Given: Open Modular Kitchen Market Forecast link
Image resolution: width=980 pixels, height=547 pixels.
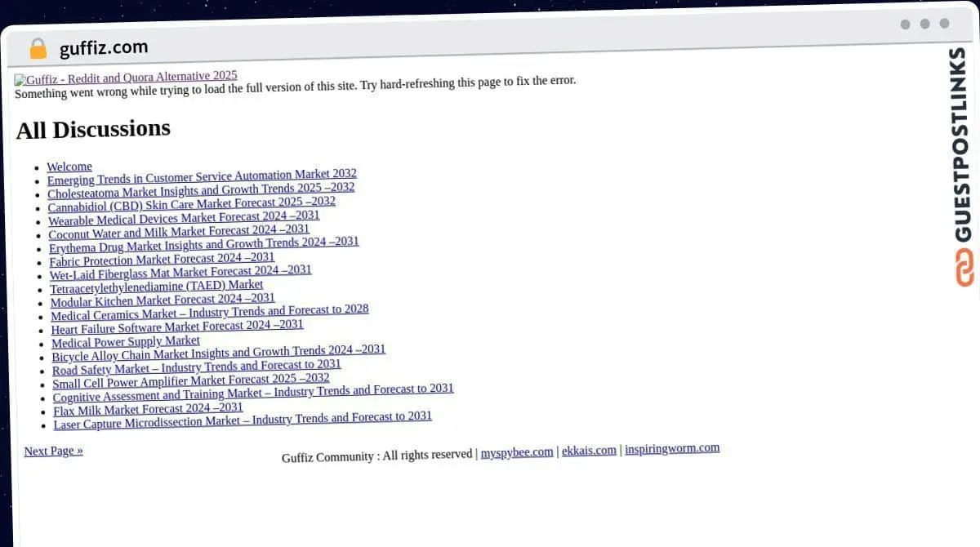Looking at the screenshot, I should (163, 300).
